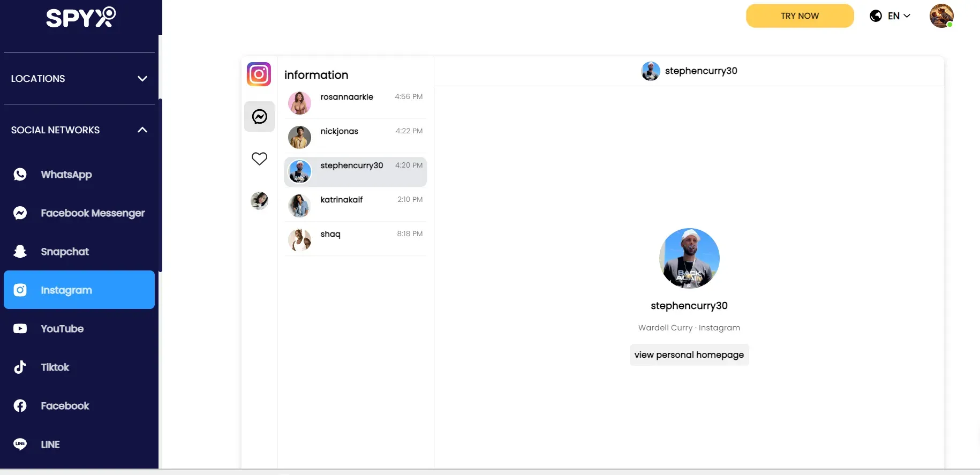Select the Instagram sidebar item
The height and width of the screenshot is (475, 980).
(x=79, y=290)
